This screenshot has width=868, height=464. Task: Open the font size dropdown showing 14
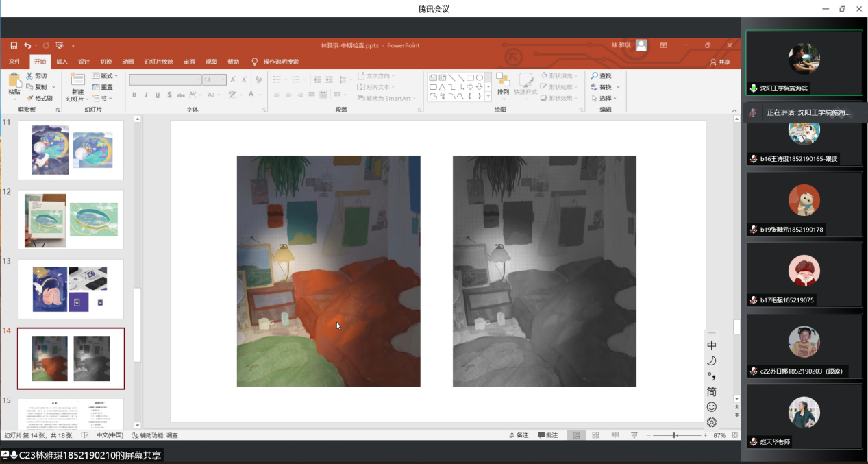tap(223, 80)
